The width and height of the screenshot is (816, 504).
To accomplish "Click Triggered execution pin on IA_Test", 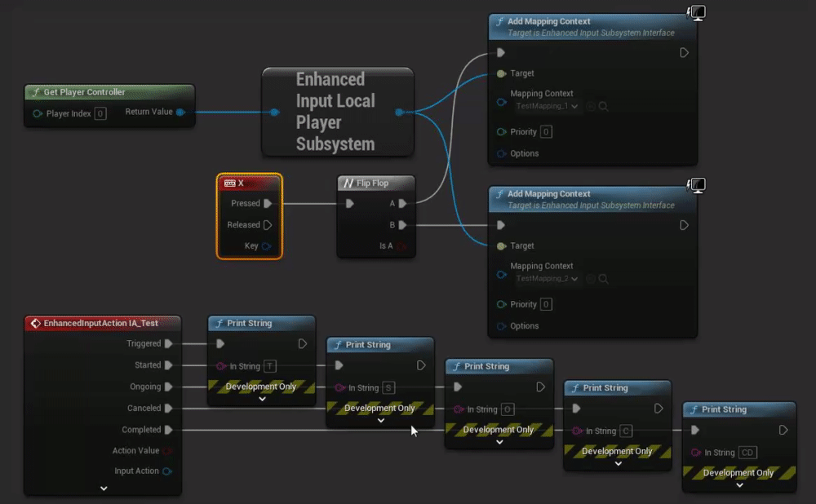I will tap(168, 344).
